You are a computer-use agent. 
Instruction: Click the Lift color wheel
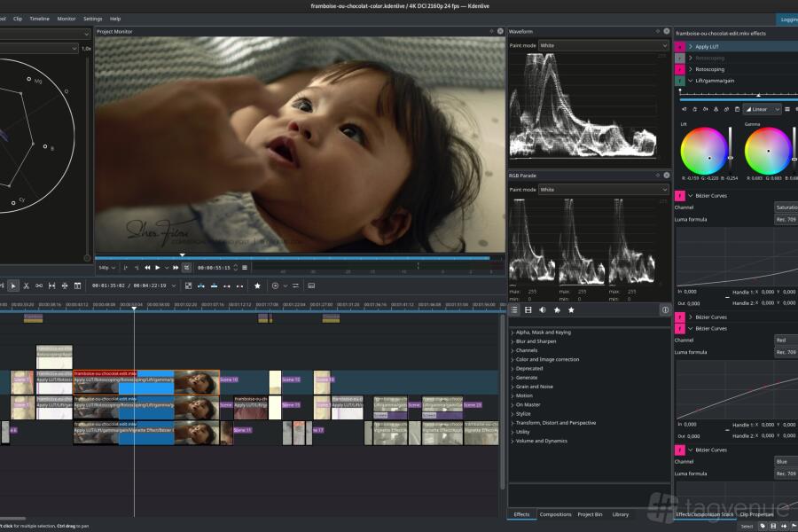click(x=704, y=152)
